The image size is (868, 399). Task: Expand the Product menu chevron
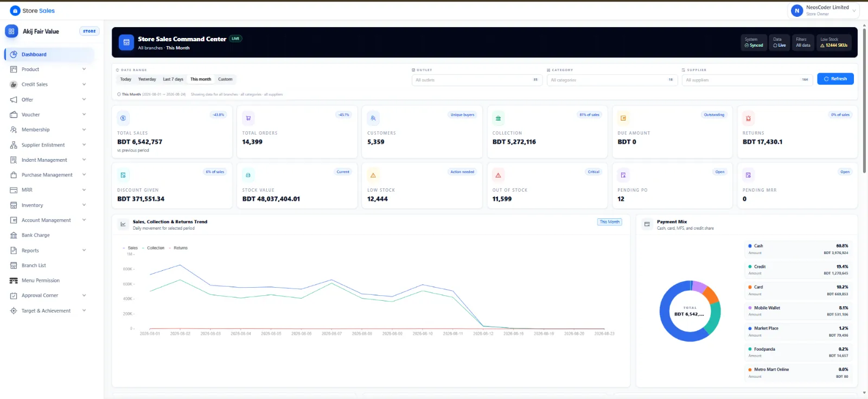(x=84, y=69)
